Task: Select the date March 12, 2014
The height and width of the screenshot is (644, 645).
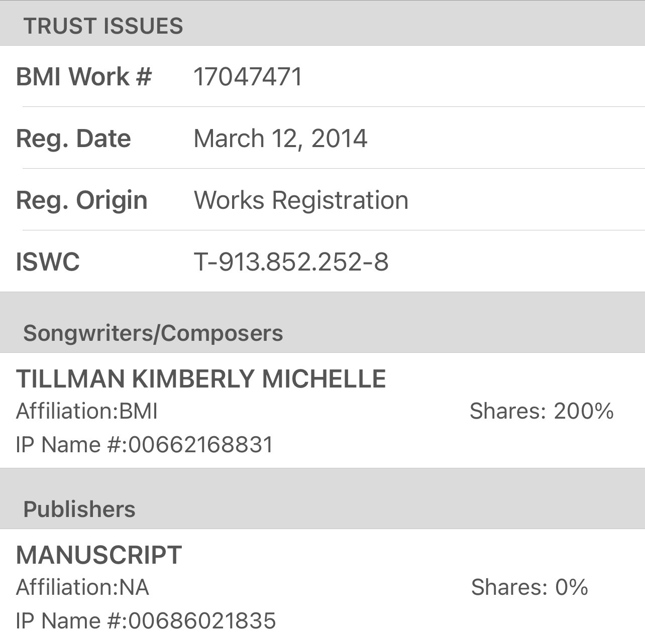Action: (280, 139)
